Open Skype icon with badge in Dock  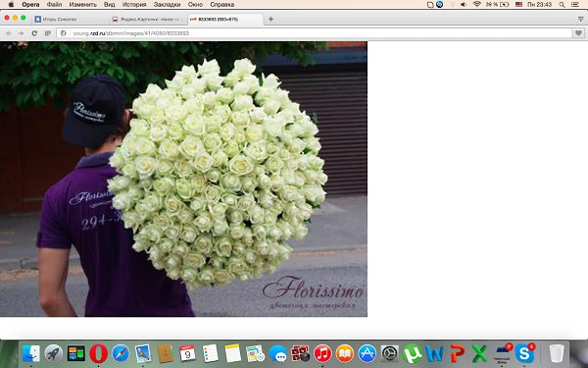(524, 353)
